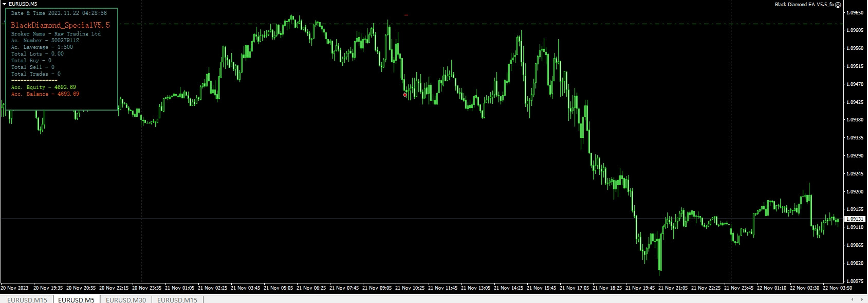Click Ac. Number - 500379112 line

[x=45, y=41]
